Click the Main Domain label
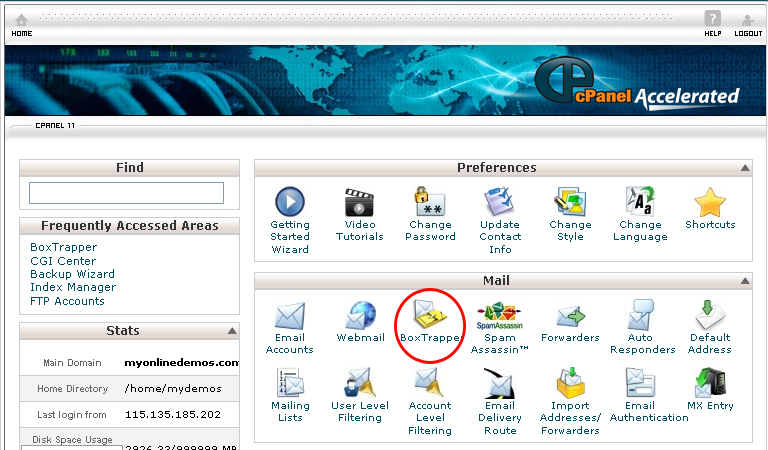The image size is (768, 450). [x=72, y=363]
